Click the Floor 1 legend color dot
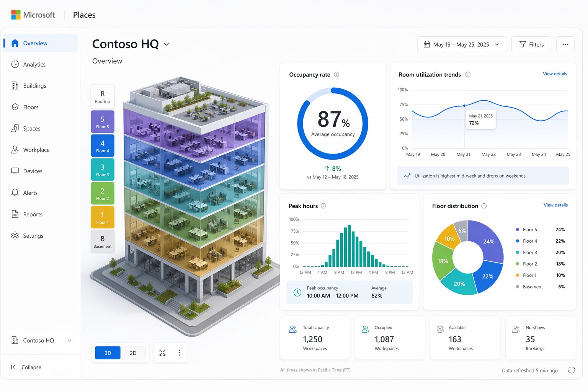Image resolution: width=588 pixels, height=392 pixels. 518,275
